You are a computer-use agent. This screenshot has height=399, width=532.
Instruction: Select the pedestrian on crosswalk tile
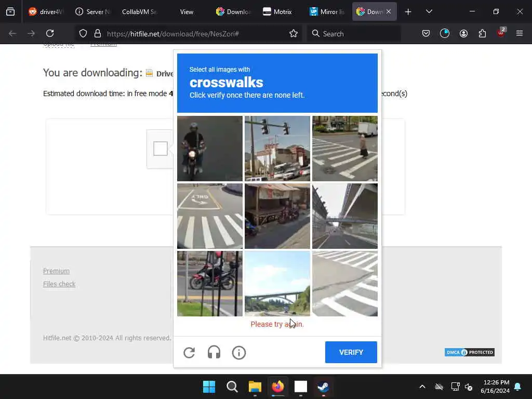point(345,149)
